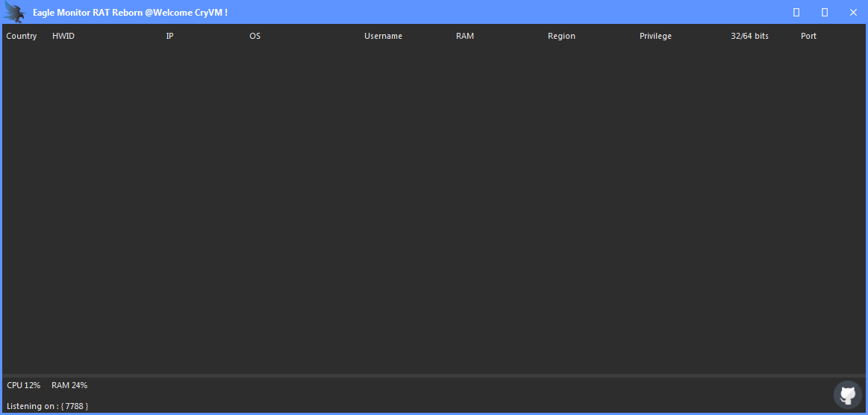
Task: Sort by the OS column header
Action: [255, 36]
